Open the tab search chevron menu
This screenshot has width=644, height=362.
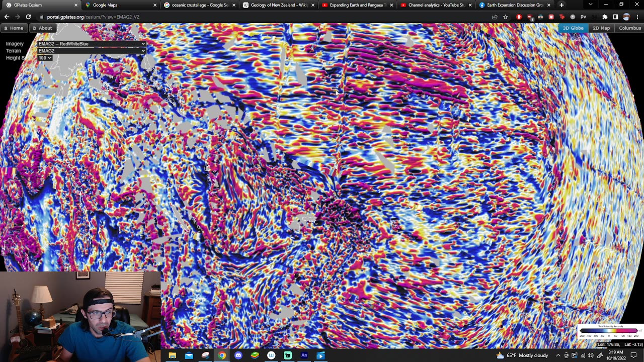pos(590,5)
